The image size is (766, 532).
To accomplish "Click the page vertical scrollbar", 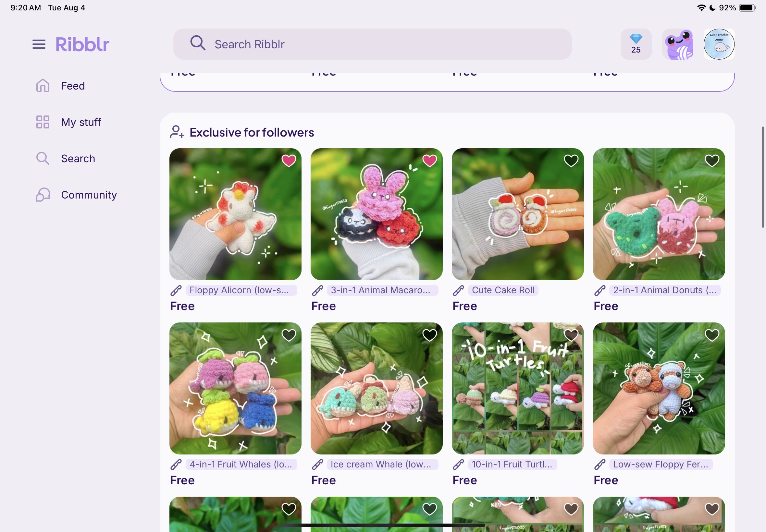I will coord(763,177).
